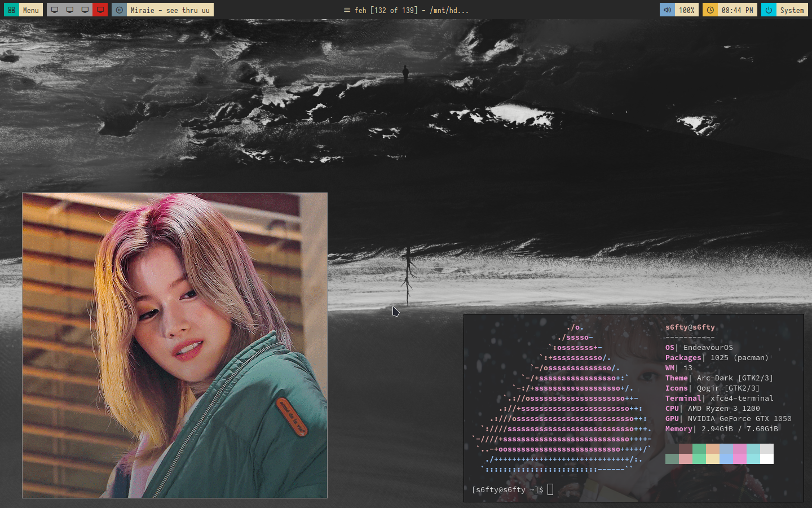Click the Packages line 1025 (pacman)
The height and width of the screenshot is (508, 812).
click(717, 357)
